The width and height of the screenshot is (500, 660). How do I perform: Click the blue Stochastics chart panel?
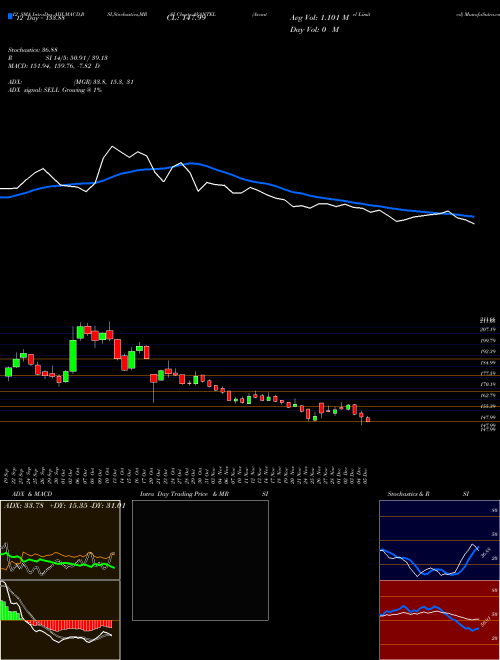pos(439,540)
